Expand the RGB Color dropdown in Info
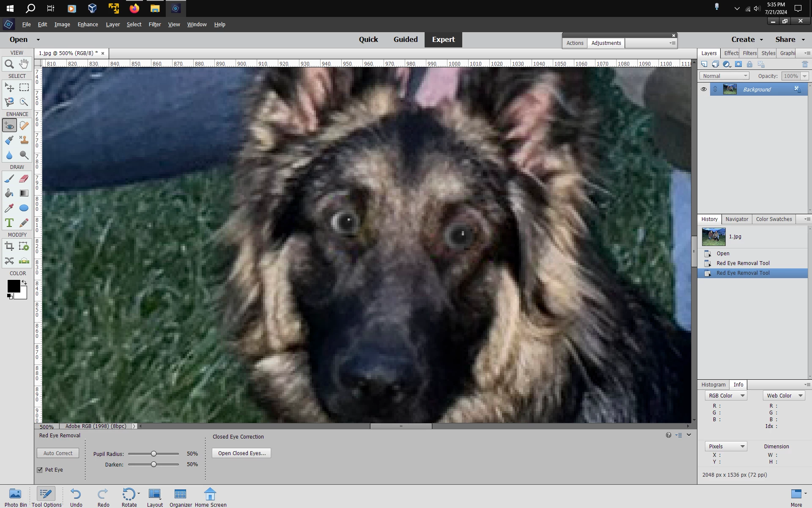 tap(726, 396)
